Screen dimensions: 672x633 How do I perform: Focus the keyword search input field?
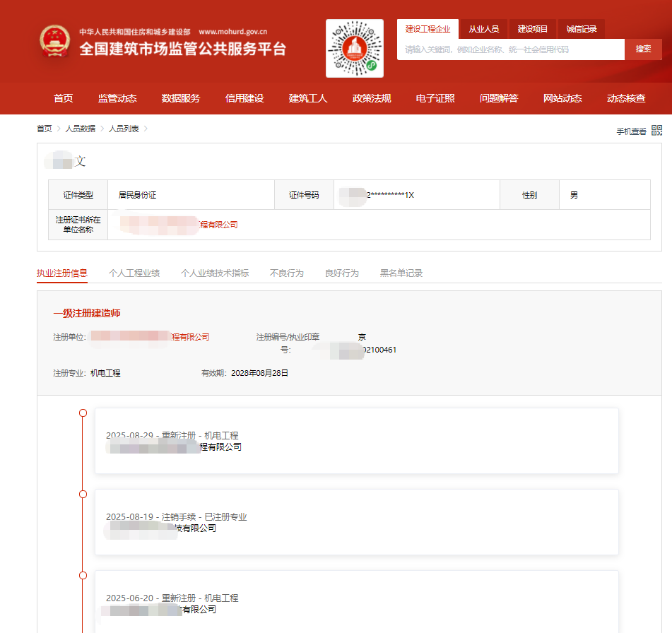pyautogui.click(x=510, y=49)
